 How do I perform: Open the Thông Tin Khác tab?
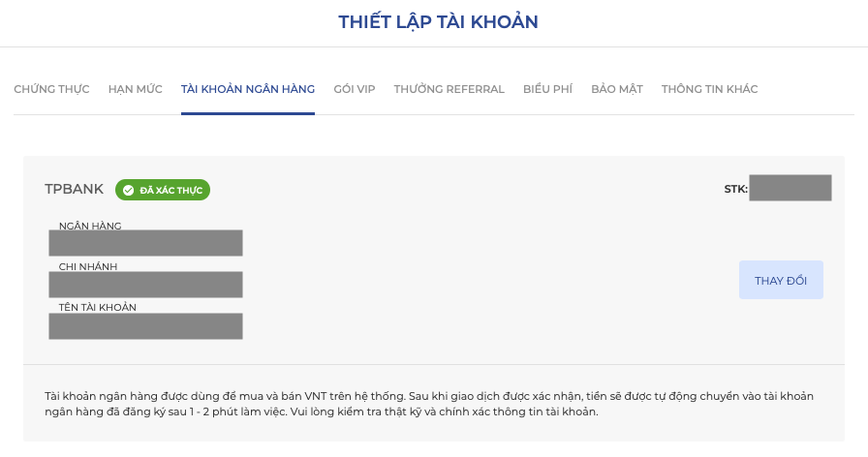tap(709, 89)
